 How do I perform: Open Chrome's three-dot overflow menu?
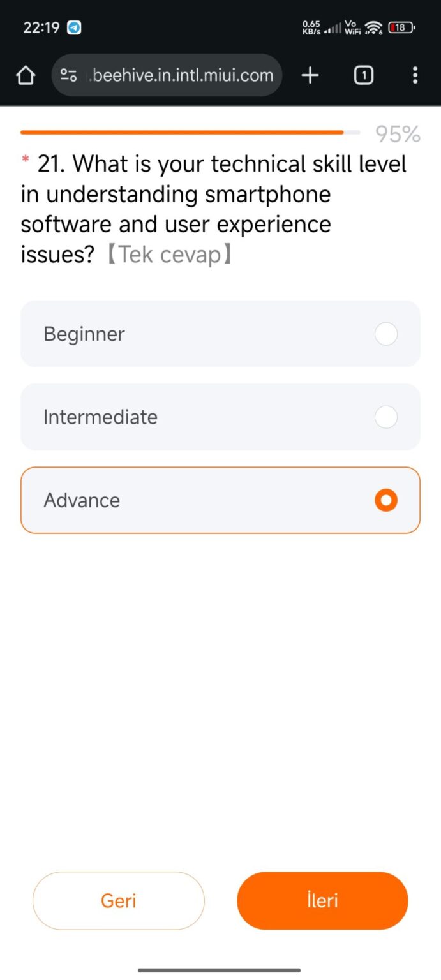click(415, 75)
